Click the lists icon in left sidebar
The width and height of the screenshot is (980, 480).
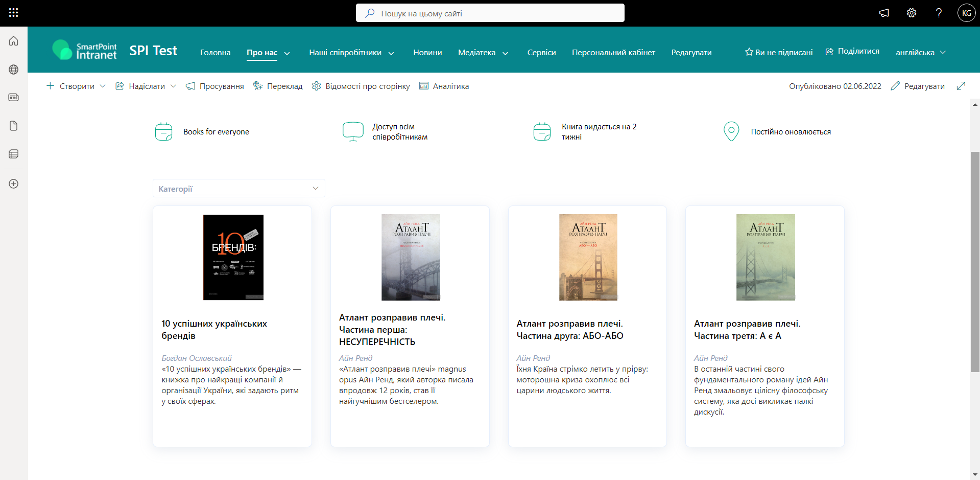click(x=14, y=154)
